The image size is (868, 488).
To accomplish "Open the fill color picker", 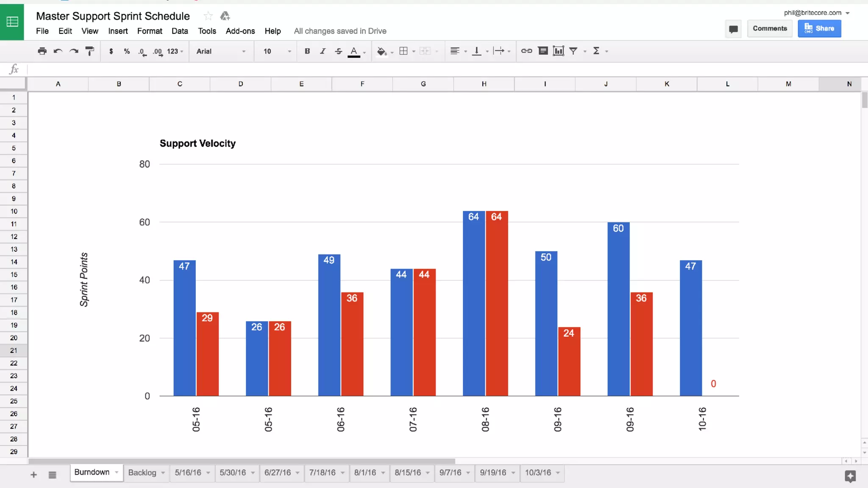I will point(381,51).
